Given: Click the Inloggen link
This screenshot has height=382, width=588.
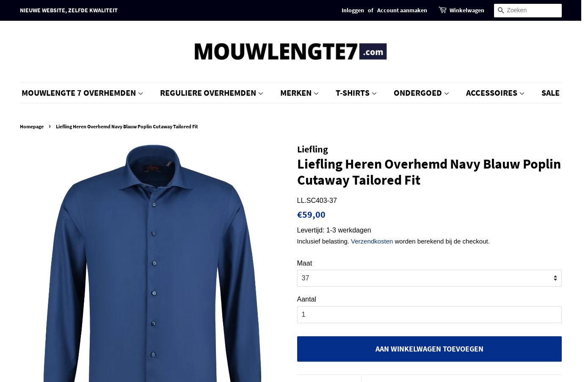Looking at the screenshot, I should tap(353, 10).
